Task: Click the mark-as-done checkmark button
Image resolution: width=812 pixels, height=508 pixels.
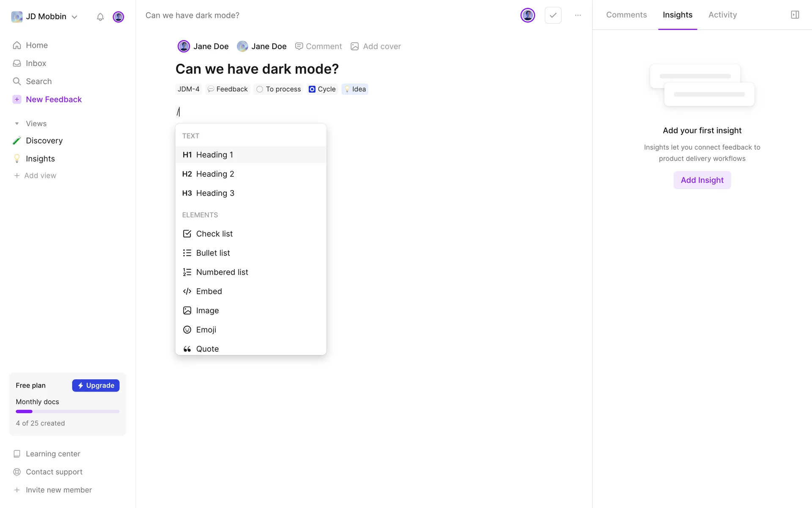Action: coord(553,15)
